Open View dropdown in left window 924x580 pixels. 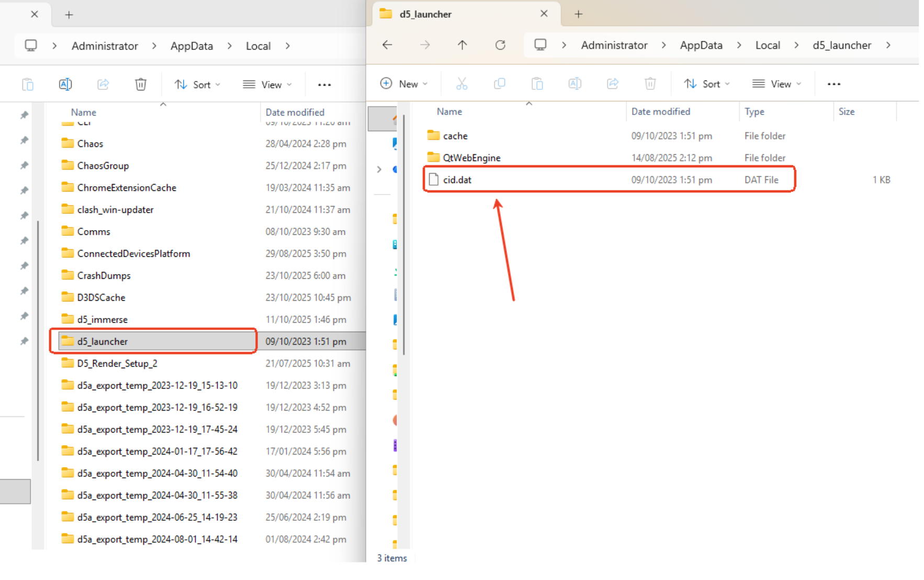click(267, 85)
